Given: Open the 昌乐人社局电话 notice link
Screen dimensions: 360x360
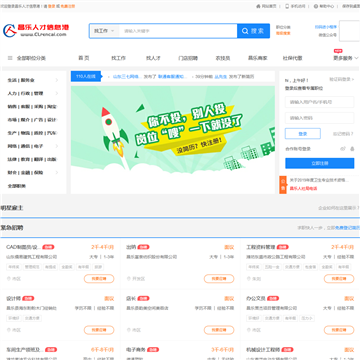Looking at the screenshot, I should tap(303, 189).
